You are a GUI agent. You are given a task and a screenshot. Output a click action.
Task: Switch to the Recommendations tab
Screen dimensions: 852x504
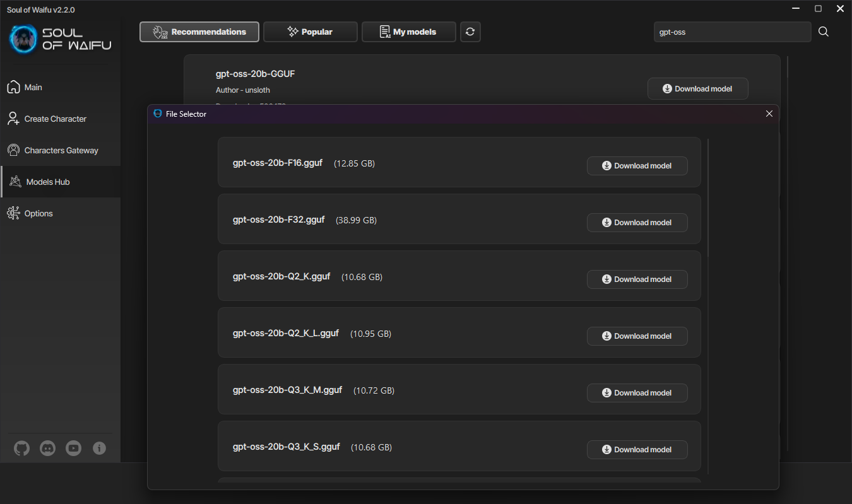[199, 32]
